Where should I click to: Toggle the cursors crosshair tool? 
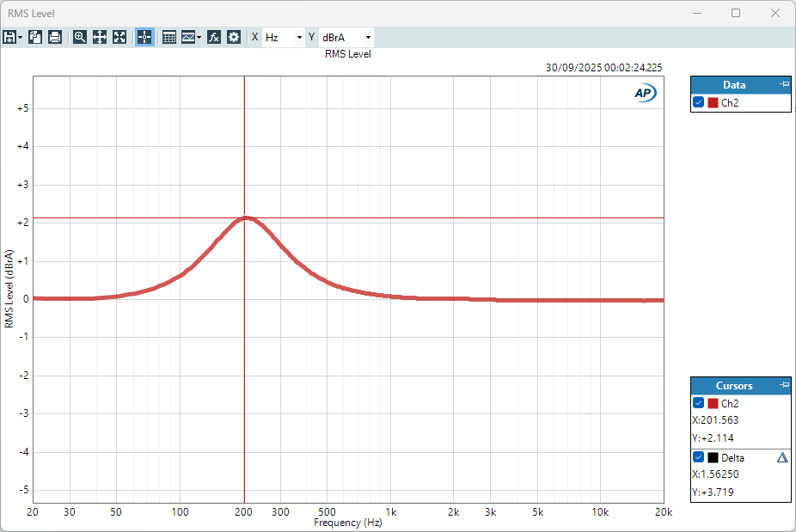[144, 37]
